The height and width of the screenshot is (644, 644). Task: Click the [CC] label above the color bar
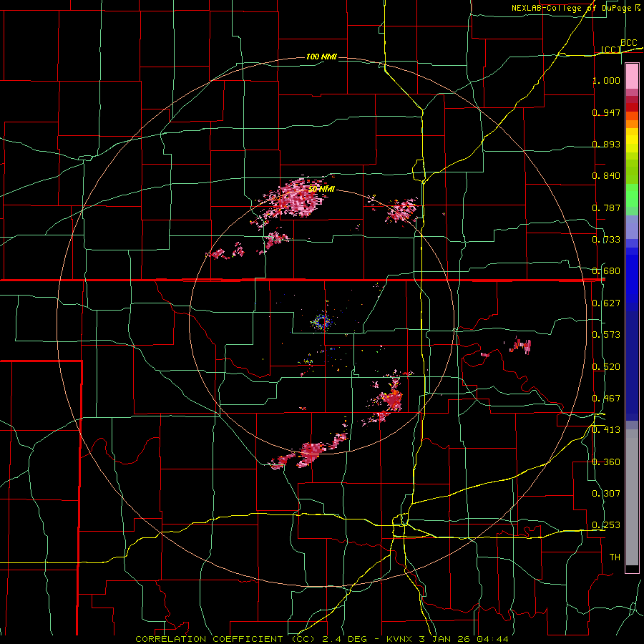(611, 49)
